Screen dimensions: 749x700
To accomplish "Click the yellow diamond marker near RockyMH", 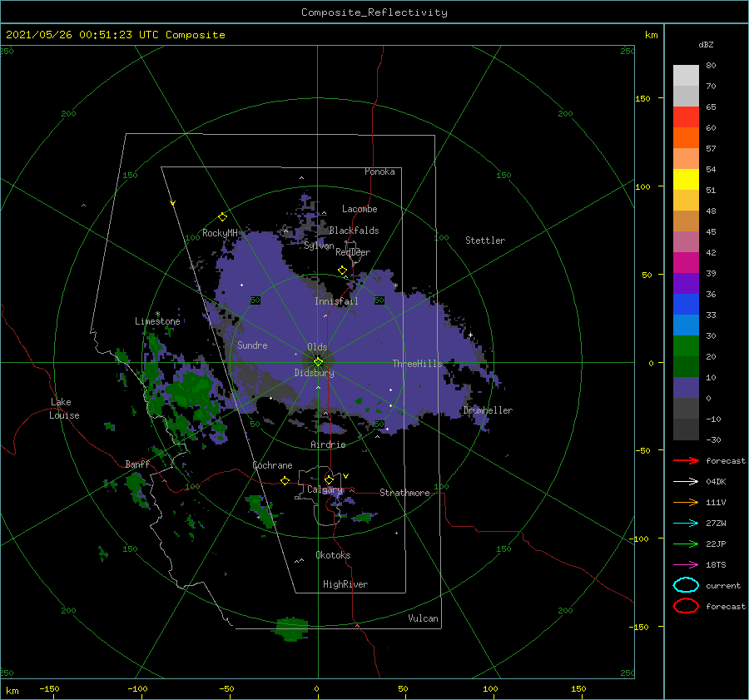I will pyautogui.click(x=222, y=217).
